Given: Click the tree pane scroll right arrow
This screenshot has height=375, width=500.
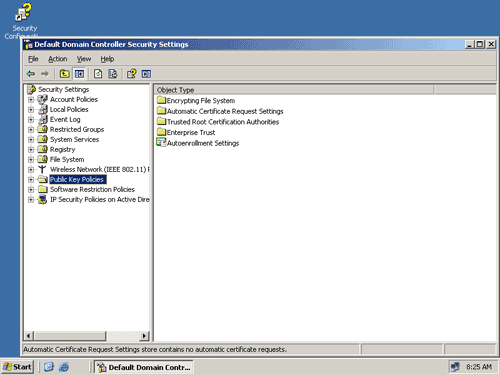Looking at the screenshot, I should click(144, 336).
